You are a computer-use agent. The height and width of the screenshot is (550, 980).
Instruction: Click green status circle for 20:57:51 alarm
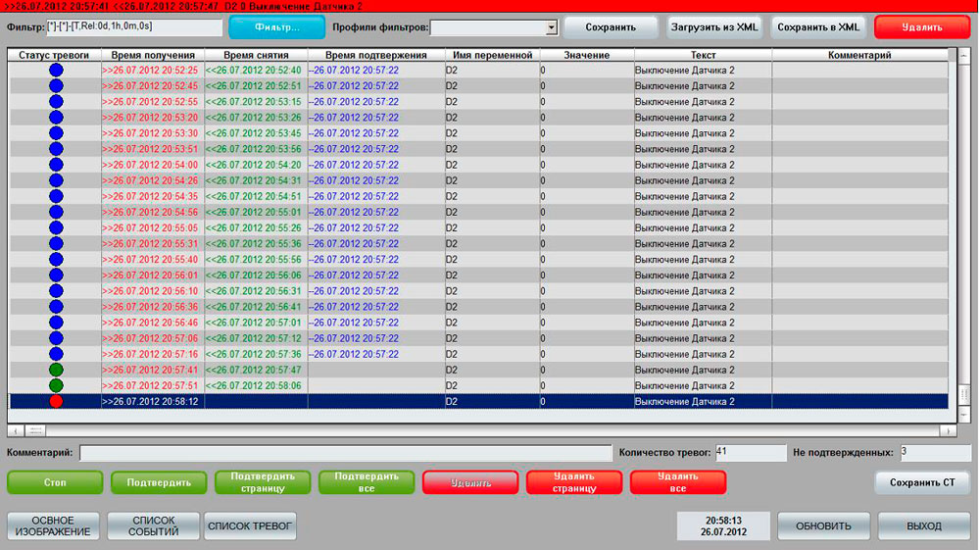pos(56,385)
